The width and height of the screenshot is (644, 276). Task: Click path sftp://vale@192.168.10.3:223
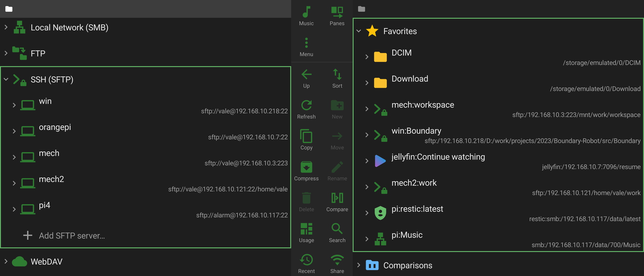[x=246, y=163]
